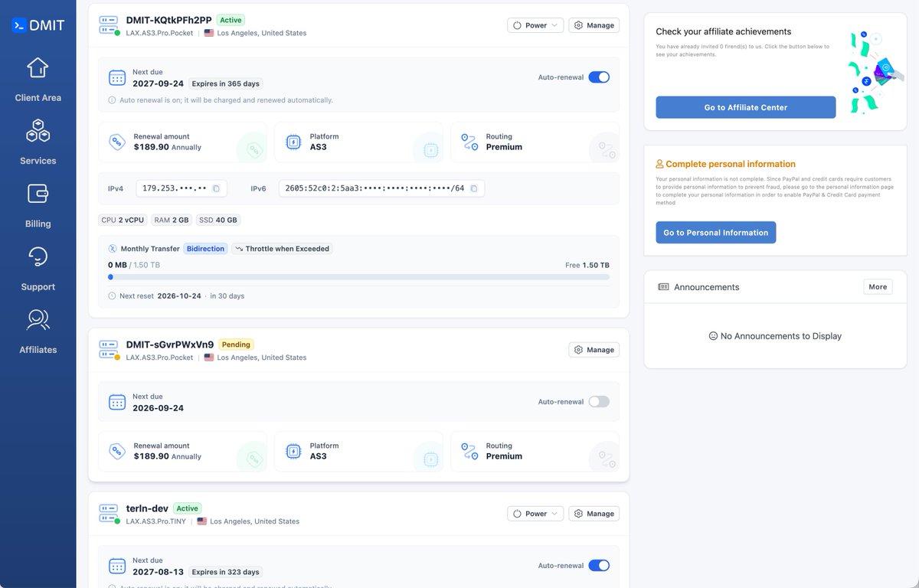
Task: Click renewal tag icon in DMIT-sGvrPWxVn9 card
Action: [x=117, y=451]
